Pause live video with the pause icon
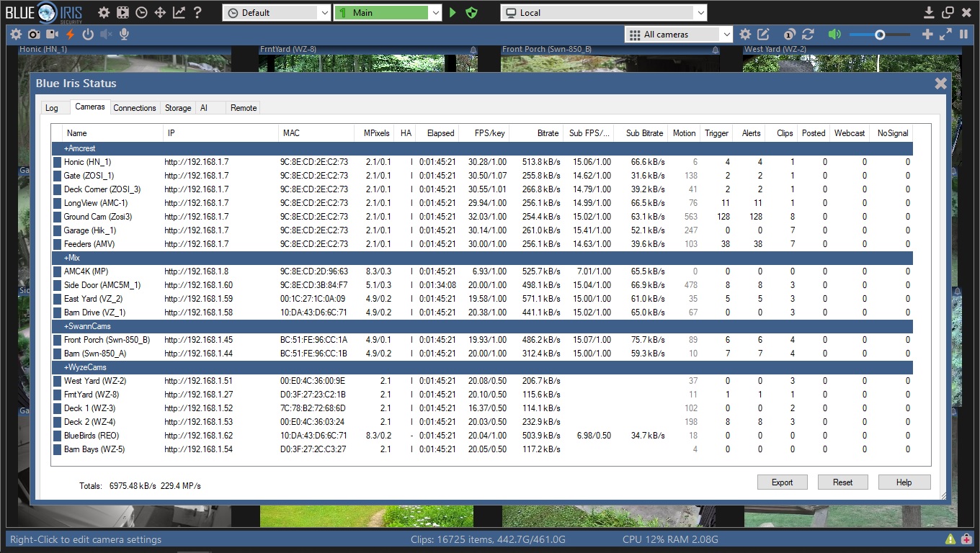 pyautogui.click(x=963, y=34)
